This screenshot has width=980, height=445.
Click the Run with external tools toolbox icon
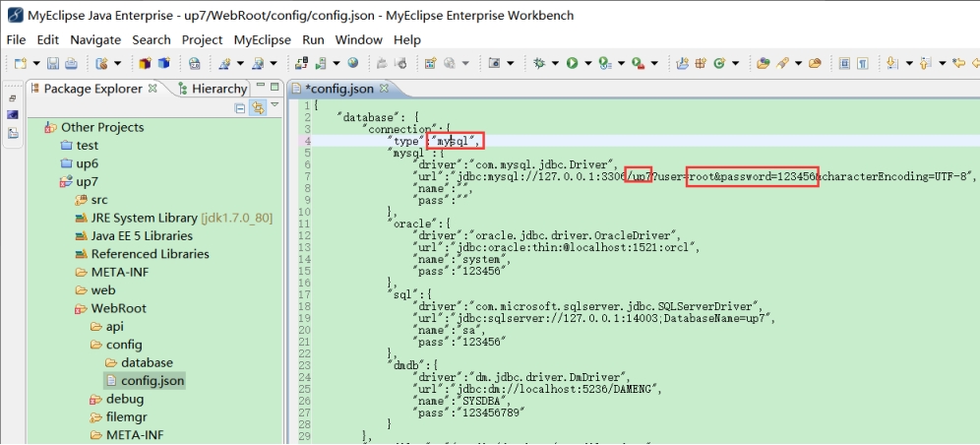click(x=639, y=63)
